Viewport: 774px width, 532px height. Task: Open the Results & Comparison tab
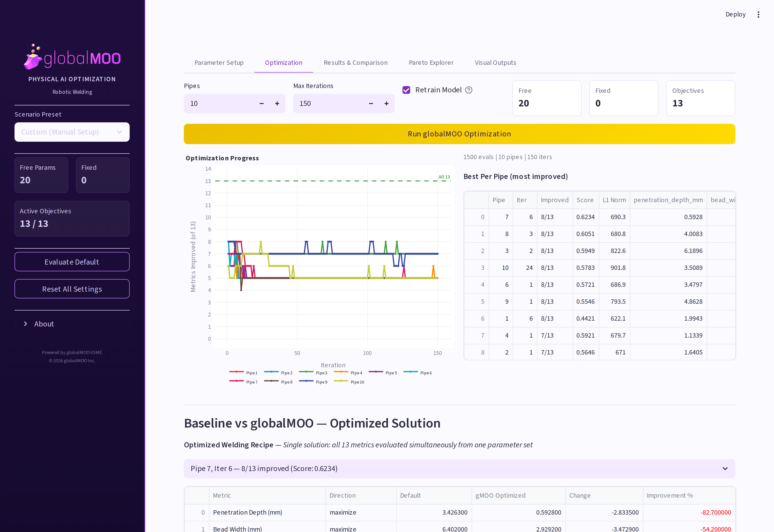356,63
